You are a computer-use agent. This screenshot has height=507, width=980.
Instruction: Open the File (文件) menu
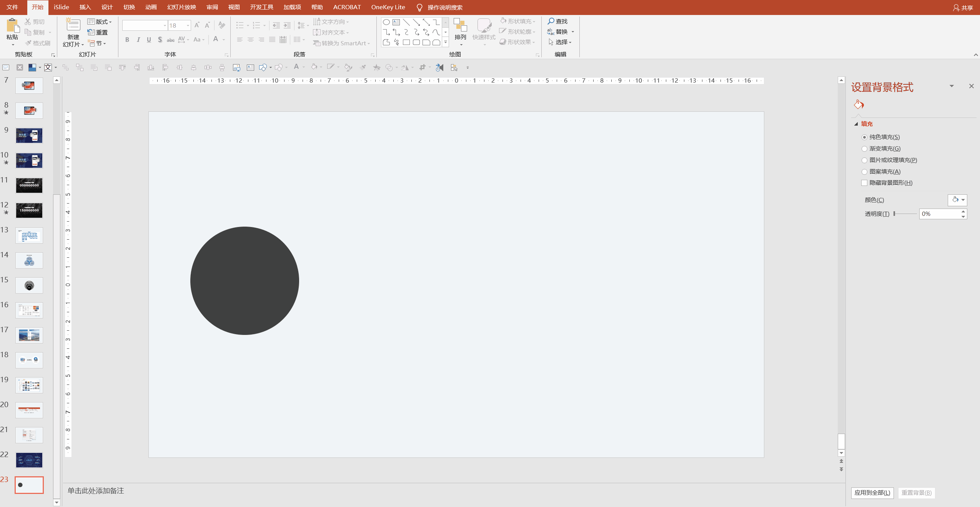click(12, 7)
